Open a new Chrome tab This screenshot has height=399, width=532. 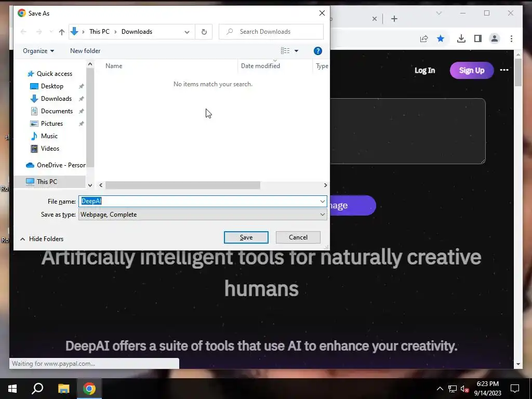(394, 19)
